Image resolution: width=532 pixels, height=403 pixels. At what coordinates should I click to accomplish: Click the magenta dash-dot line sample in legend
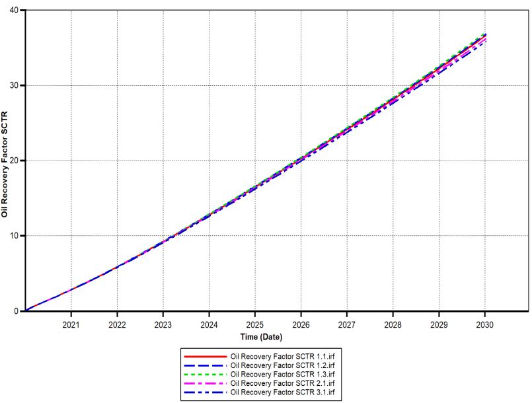tap(206, 383)
